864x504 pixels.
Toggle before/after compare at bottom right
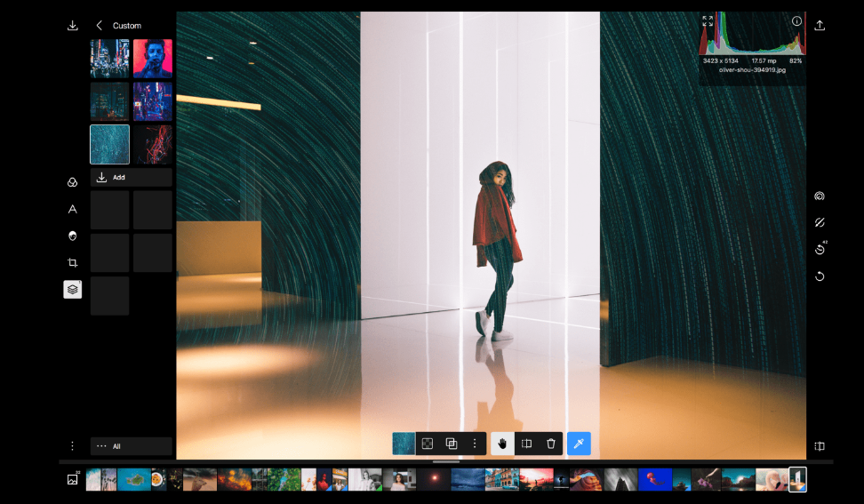click(x=820, y=446)
